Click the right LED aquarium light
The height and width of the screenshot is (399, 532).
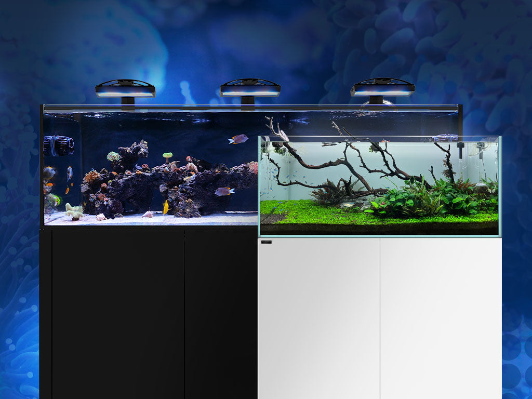click(x=382, y=89)
